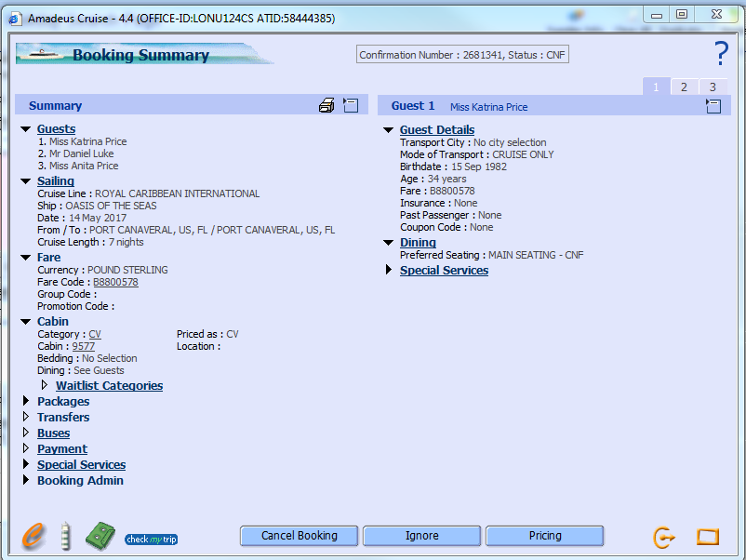Click the notes icon in Guest 1 header
This screenshot has height=560, width=746.
[713, 106]
